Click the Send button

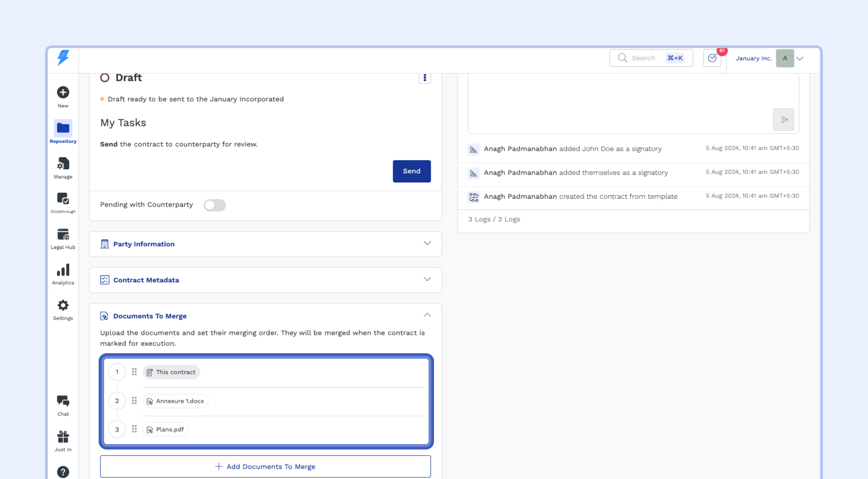412,171
